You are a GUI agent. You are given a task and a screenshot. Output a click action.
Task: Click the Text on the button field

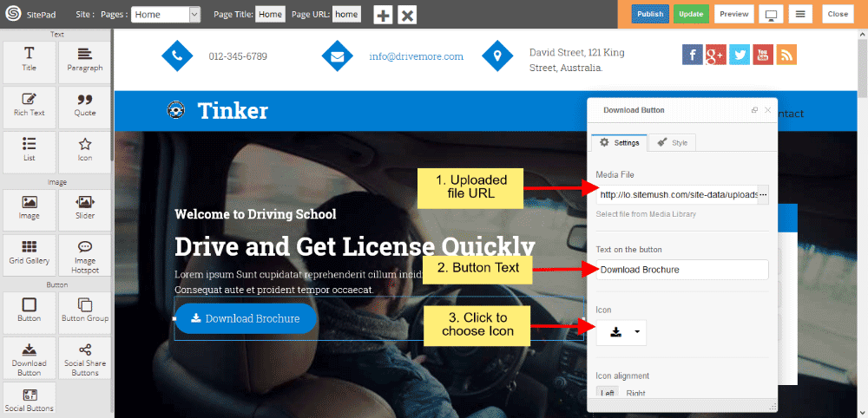pyautogui.click(x=682, y=270)
